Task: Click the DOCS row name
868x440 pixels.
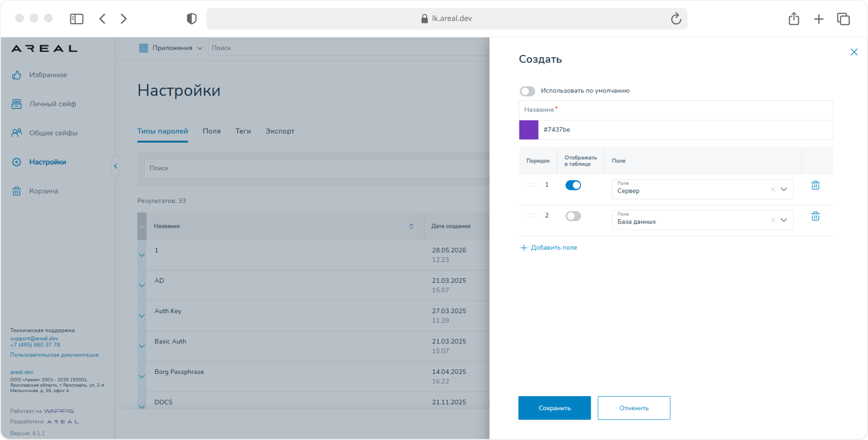Action: point(163,402)
